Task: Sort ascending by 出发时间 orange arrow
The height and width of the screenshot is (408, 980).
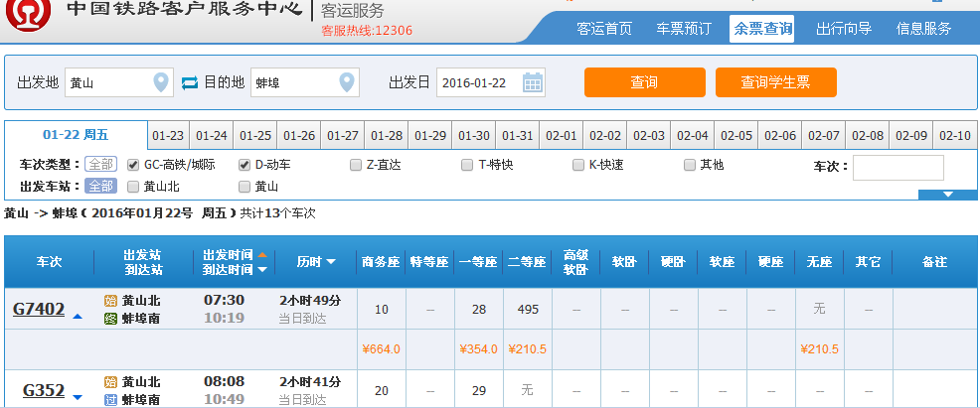Action: coord(262,255)
